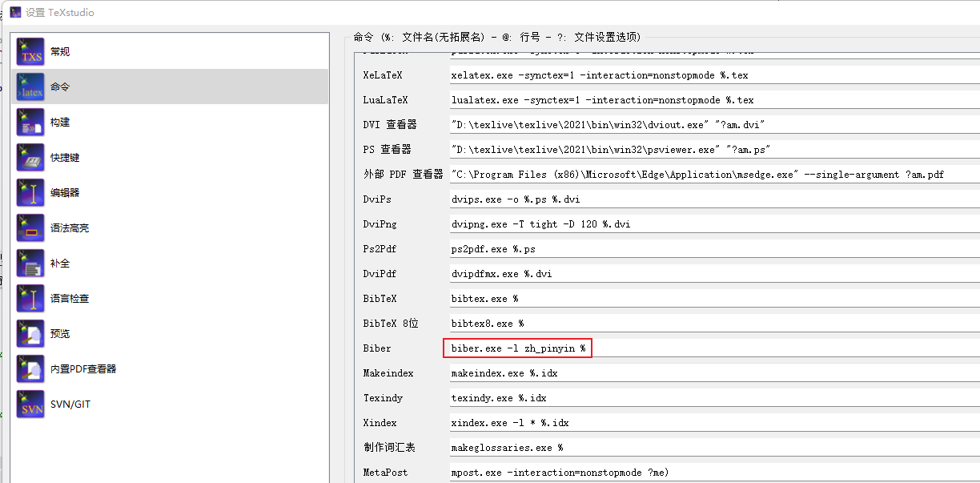Click the PS 查看器 label

tap(388, 150)
